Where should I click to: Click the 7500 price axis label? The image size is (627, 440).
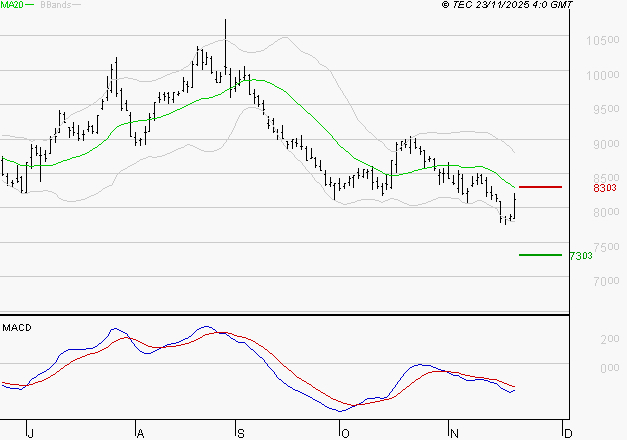click(x=606, y=247)
